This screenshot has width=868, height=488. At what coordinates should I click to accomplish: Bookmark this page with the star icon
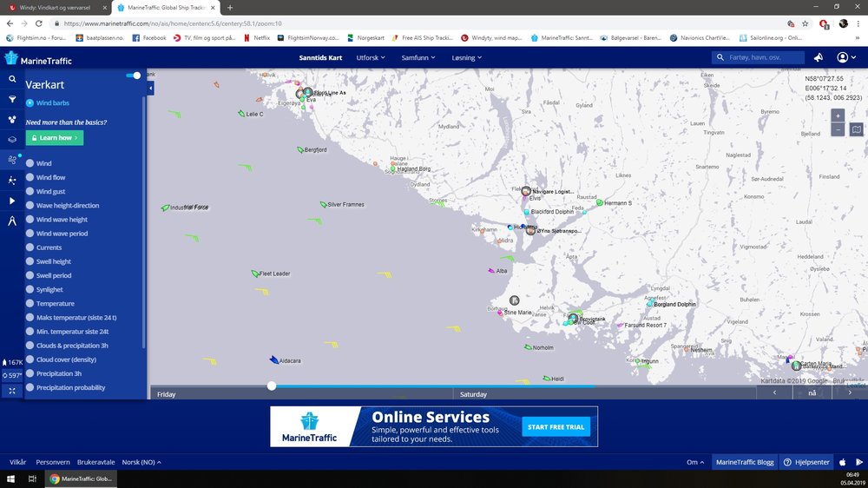[805, 23]
